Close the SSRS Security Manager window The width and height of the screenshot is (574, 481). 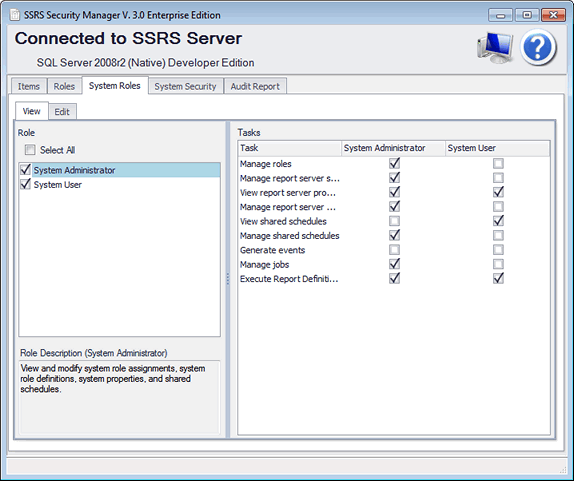[554, 15]
